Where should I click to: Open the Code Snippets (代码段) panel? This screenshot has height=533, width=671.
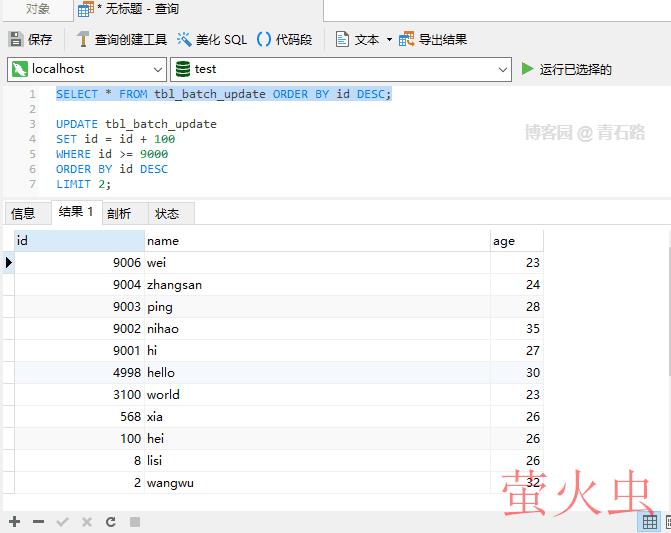(284, 40)
